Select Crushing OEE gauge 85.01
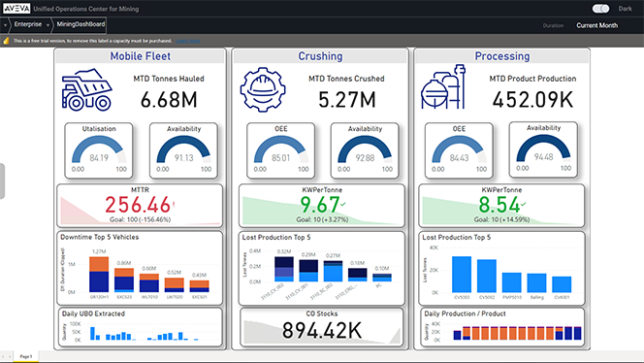 (281, 150)
